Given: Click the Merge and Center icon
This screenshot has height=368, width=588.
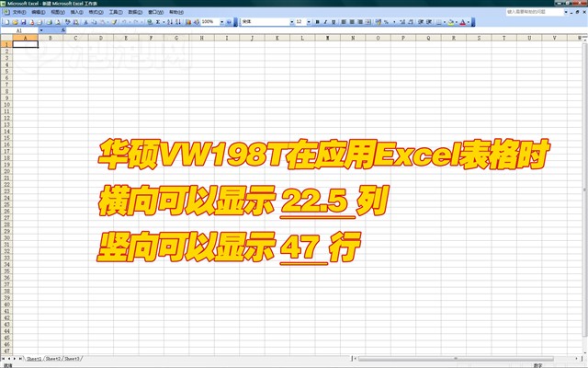Looking at the screenshot, I should pos(367,22).
